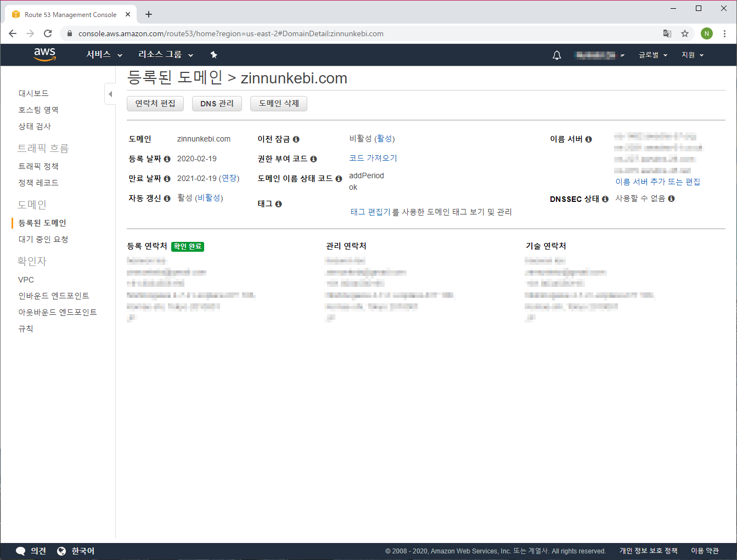Screen dimensions: 737x560
Task: Click the 한국어 language selector in the footer
Action: click(83, 551)
